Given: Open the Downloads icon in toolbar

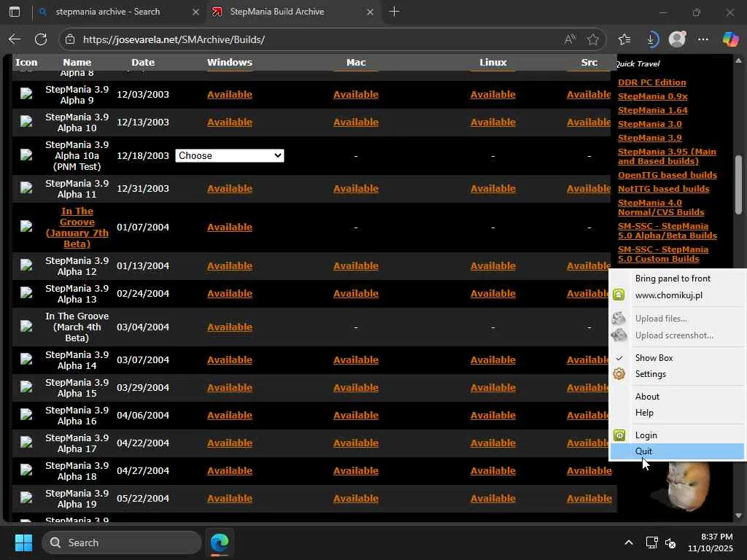Looking at the screenshot, I should [x=651, y=39].
